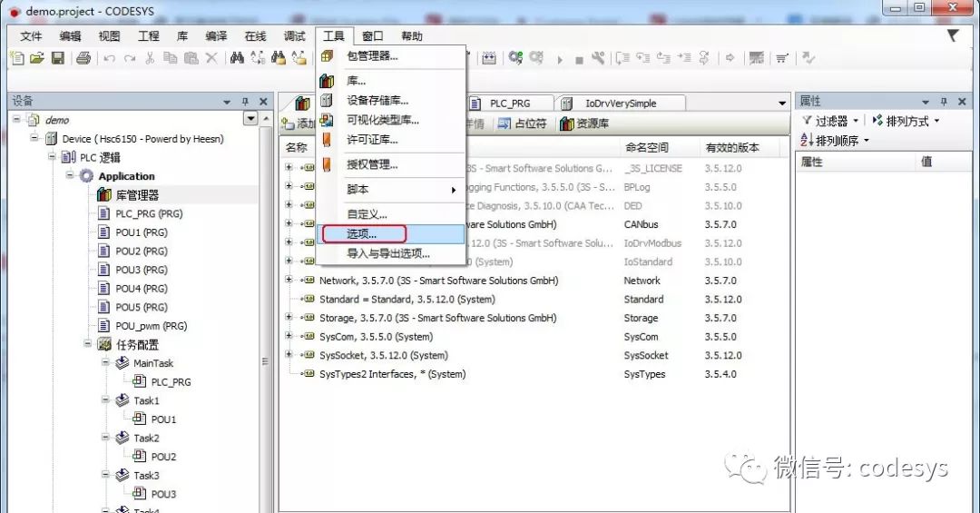Open the 文件 menu
980x513 pixels.
[31, 36]
